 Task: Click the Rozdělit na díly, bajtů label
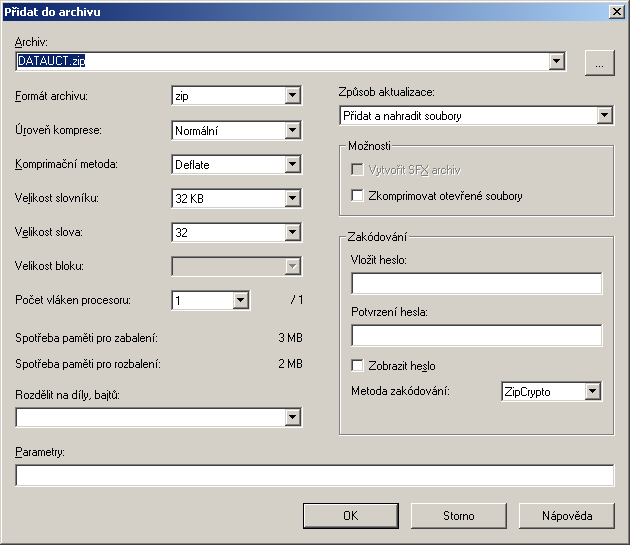[x=68, y=395]
